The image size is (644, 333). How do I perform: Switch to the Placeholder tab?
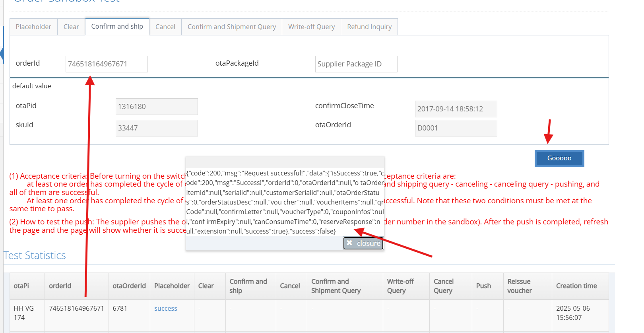click(33, 27)
